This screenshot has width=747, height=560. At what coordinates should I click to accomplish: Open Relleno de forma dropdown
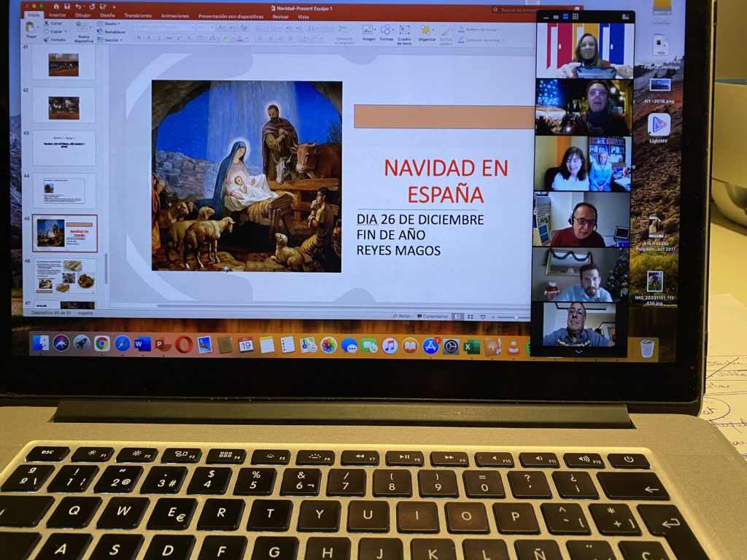pyautogui.click(x=479, y=29)
